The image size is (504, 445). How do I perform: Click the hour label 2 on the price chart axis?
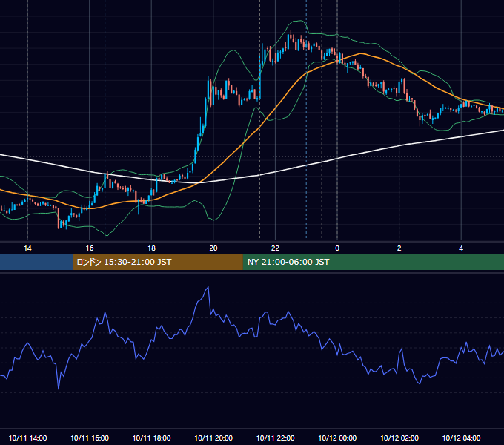tap(399, 248)
